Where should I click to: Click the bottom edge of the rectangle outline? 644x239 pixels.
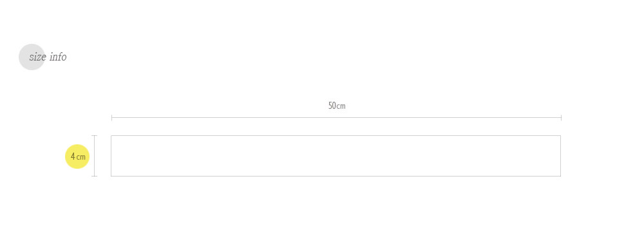(336, 176)
